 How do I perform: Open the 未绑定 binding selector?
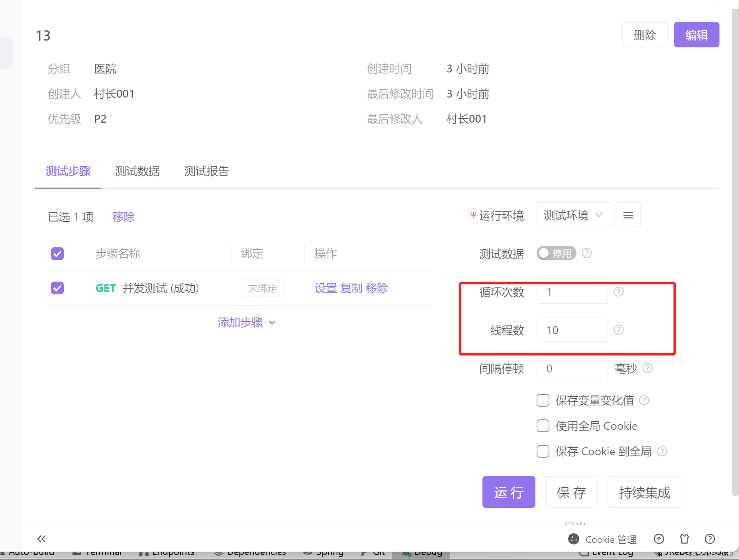click(x=262, y=288)
